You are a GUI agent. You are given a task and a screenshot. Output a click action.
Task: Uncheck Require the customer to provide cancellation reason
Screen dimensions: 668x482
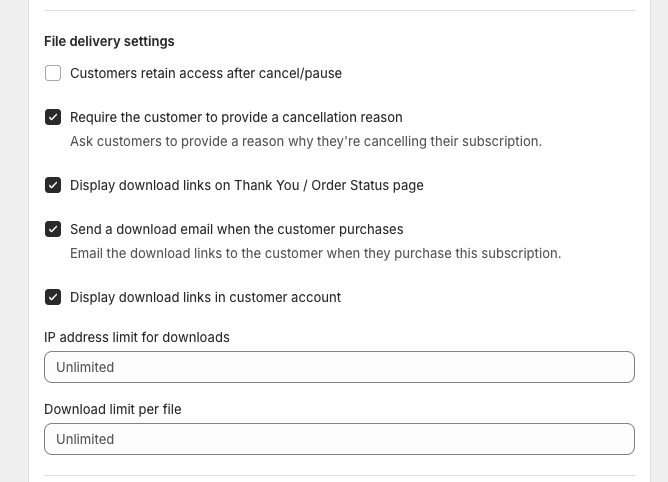pos(53,117)
